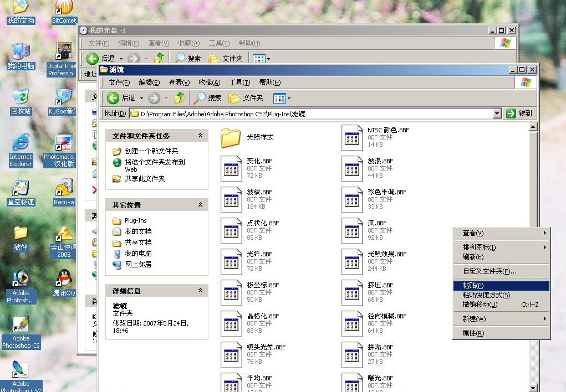Screen dimensions: 566x392
Task: Open the views dropdown button in toolbar
Action: pyautogui.click(x=282, y=98)
